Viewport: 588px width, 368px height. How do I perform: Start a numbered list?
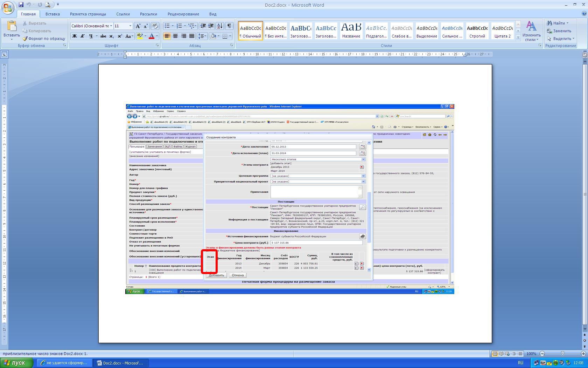pyautogui.click(x=180, y=26)
